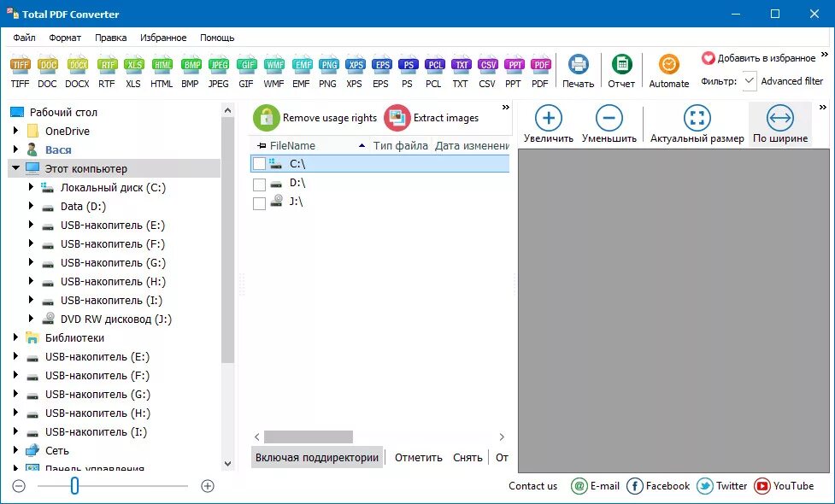835x504 pixels.
Task: Open the Печать print tool
Action: (x=579, y=71)
